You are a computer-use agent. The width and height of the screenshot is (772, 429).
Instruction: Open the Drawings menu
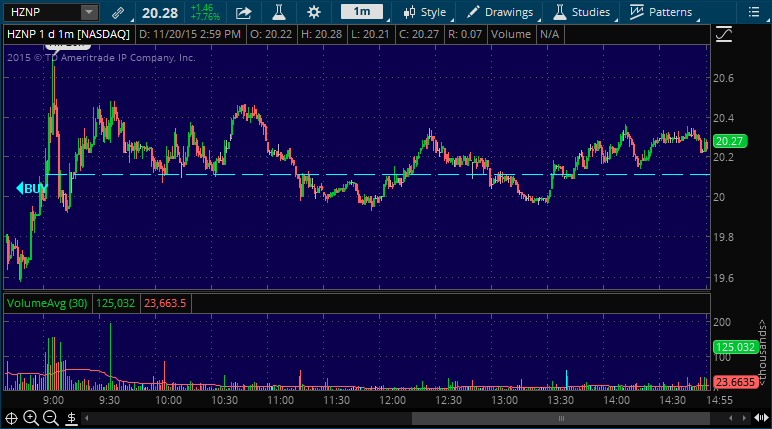[499, 12]
